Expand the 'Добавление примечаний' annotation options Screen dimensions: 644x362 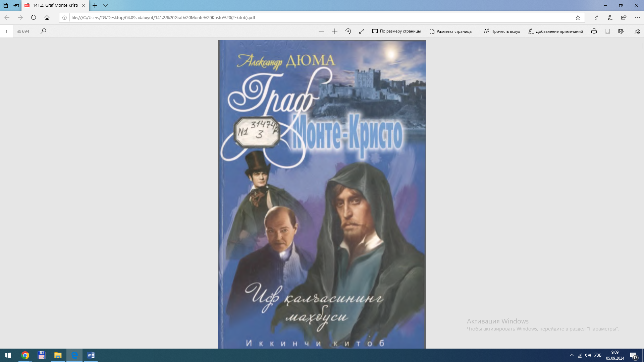pyautogui.click(x=555, y=31)
